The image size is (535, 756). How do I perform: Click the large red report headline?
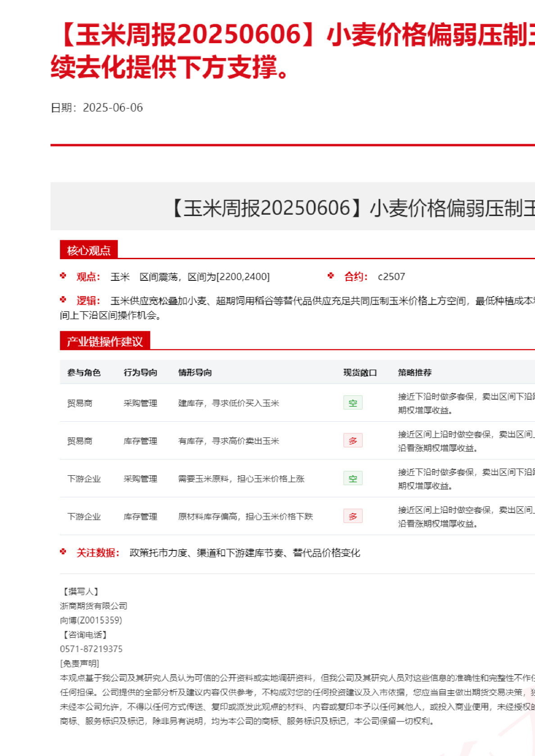click(293, 50)
